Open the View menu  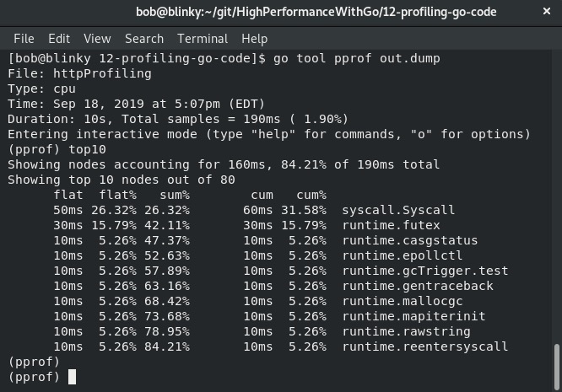(x=97, y=39)
